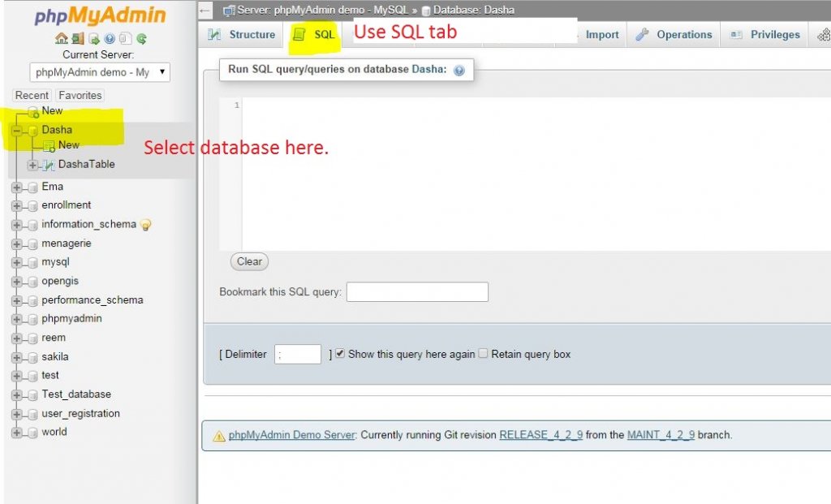Collapse the Dasha database tree node
The image size is (831, 504).
coord(17,131)
